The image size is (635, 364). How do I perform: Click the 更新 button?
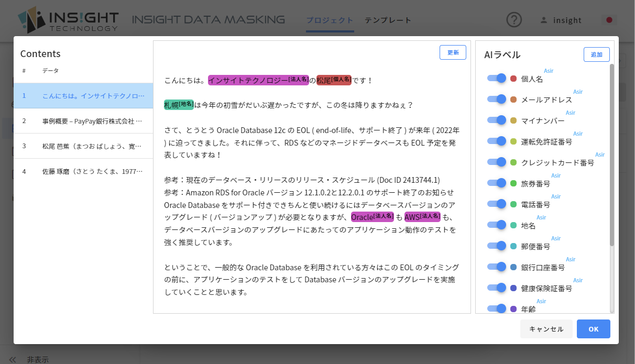(453, 52)
